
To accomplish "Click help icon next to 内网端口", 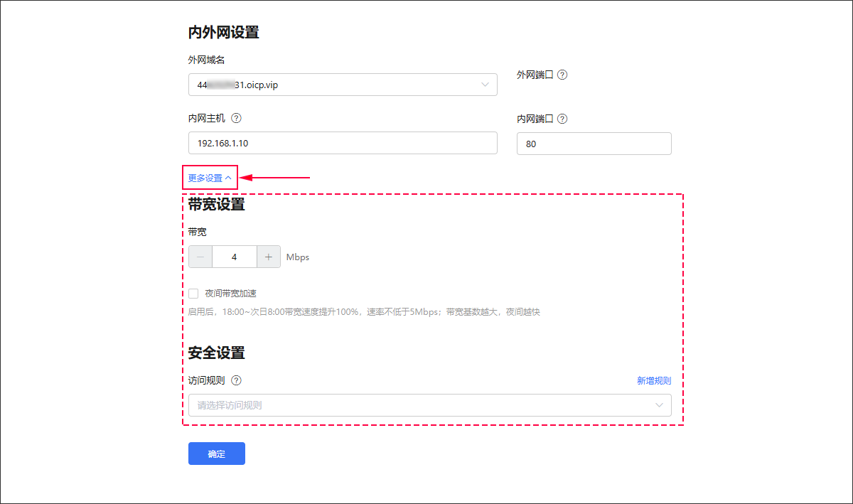I will coord(562,119).
